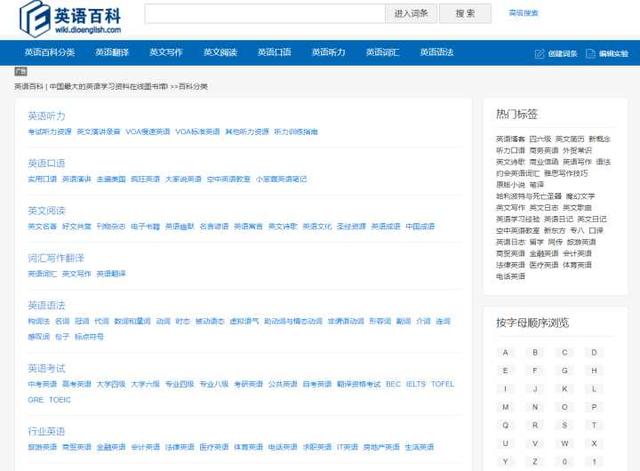Viewport: 640px width, 471px height.
Task: Browse entries starting with digit 0
Action: [x=564, y=462]
